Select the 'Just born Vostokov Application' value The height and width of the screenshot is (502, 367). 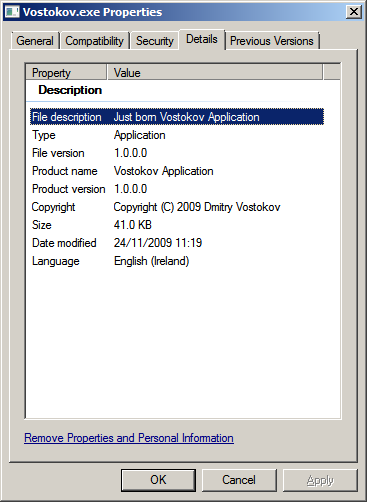point(186,117)
